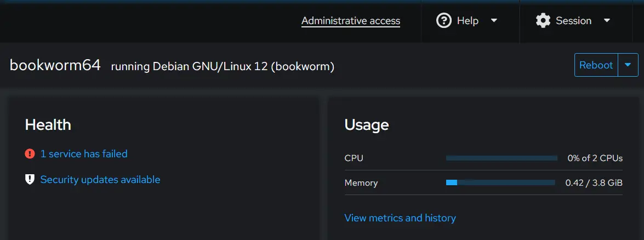Select the "0.42 / 3.8 GiB" memory value

[594, 182]
